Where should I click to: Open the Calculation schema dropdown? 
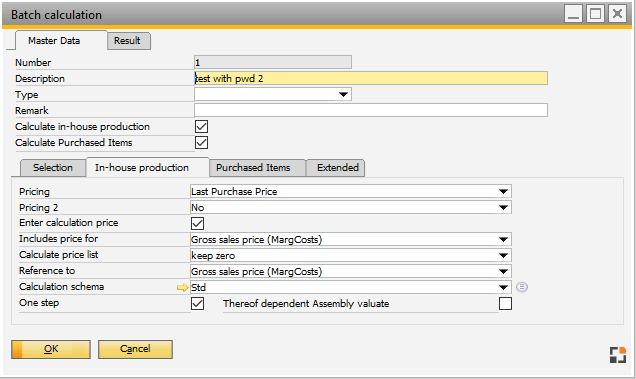503,287
